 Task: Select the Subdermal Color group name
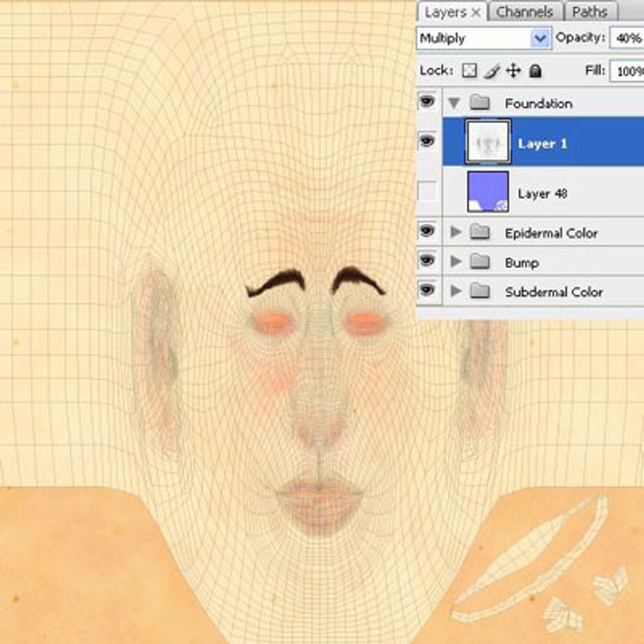click(x=554, y=292)
